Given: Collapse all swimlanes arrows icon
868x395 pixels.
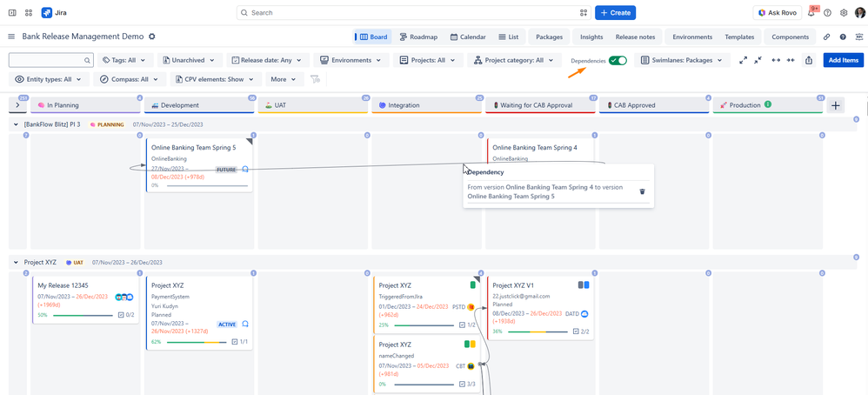Looking at the screenshot, I should tap(758, 60).
